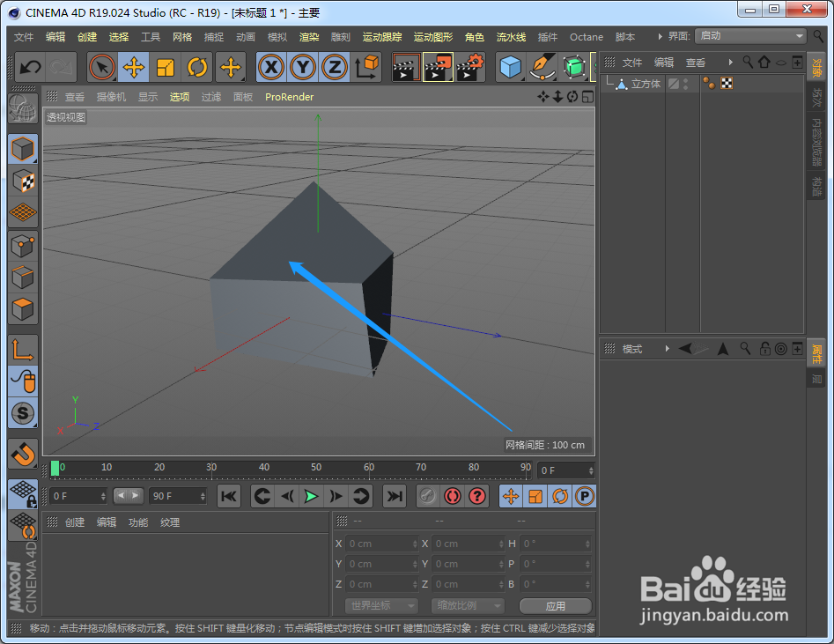Open the 创建 main menu
Viewport: 834px width, 644px height.
click(87, 37)
